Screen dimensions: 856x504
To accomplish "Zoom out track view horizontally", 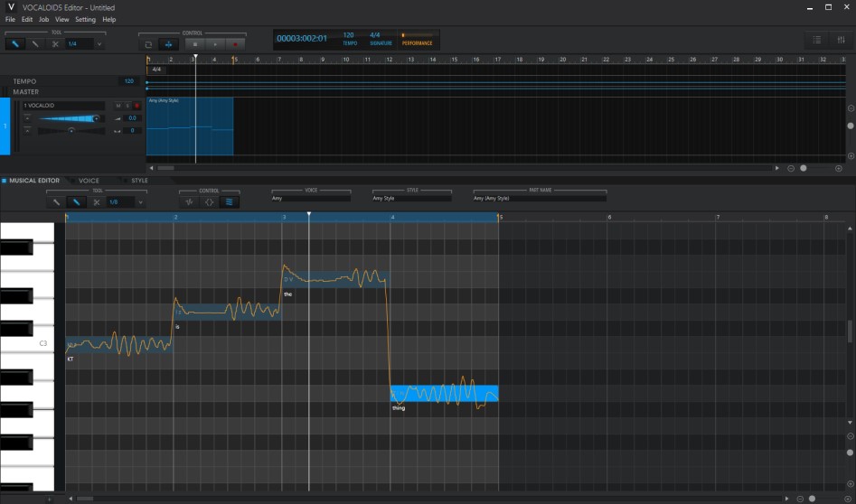I will coord(791,169).
